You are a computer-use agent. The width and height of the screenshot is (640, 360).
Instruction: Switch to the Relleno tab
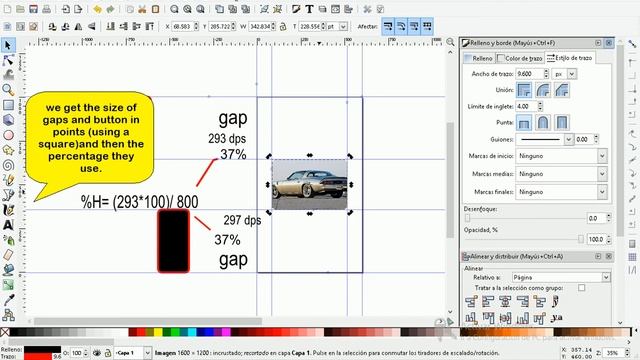pyautogui.click(x=479, y=58)
